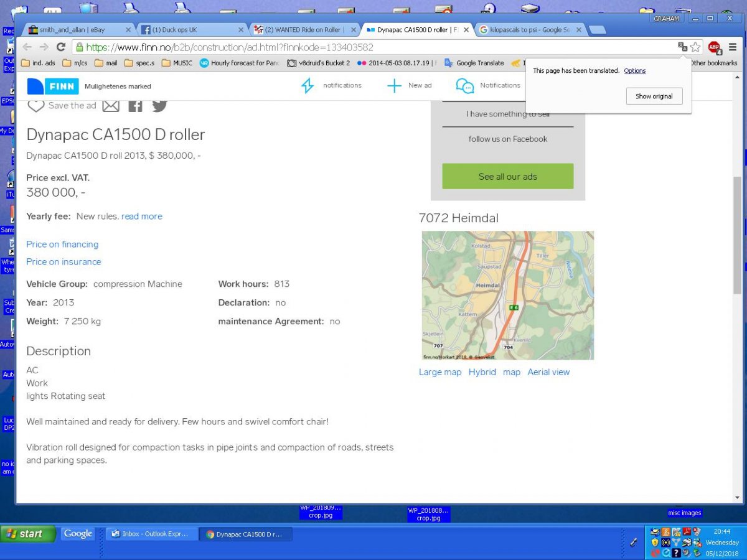Click Save the ad text
The width and height of the screenshot is (747, 560).
coord(72,106)
